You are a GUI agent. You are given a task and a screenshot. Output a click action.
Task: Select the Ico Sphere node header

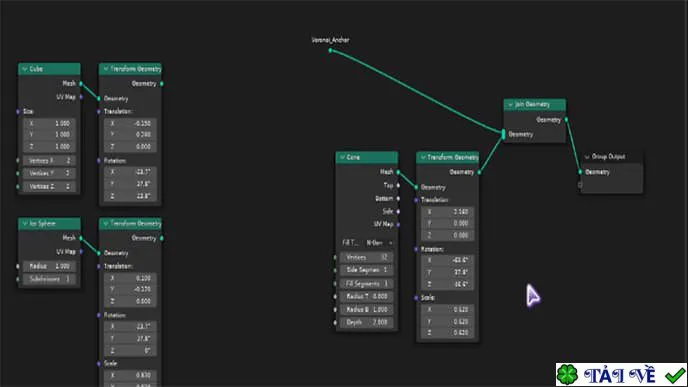50,223
